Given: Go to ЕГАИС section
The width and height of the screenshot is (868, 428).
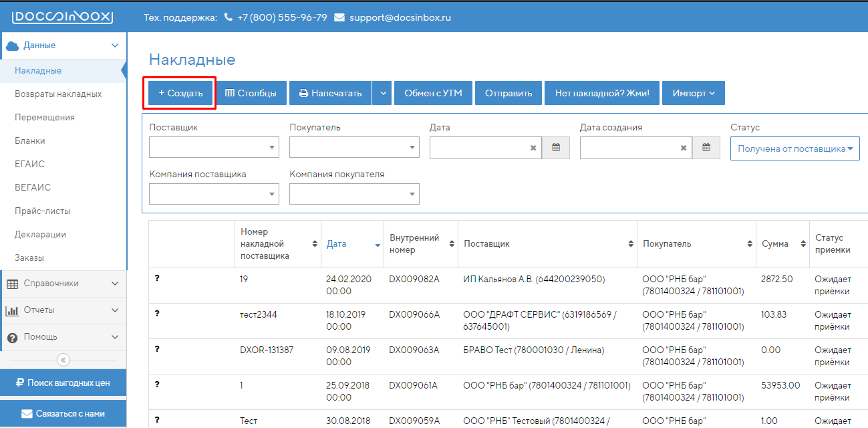Looking at the screenshot, I should pos(30,165).
